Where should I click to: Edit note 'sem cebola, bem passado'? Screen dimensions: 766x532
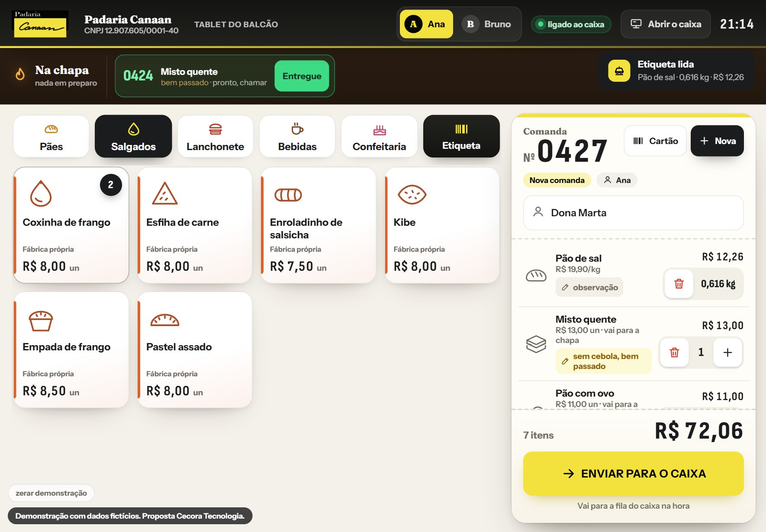tap(603, 361)
